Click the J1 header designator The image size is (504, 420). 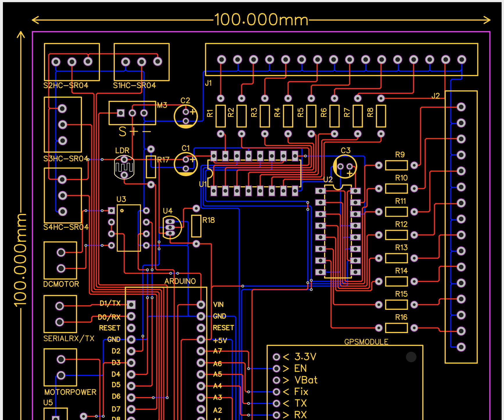click(x=208, y=83)
